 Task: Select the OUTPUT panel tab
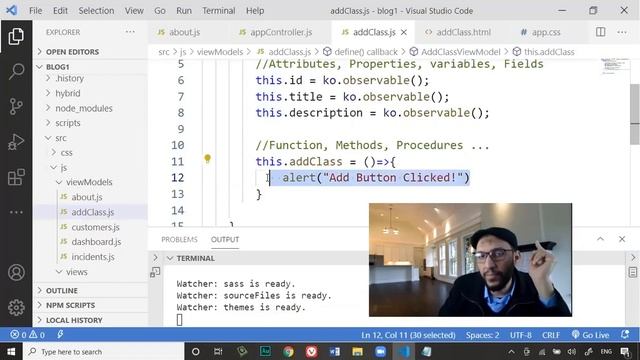click(x=225, y=240)
